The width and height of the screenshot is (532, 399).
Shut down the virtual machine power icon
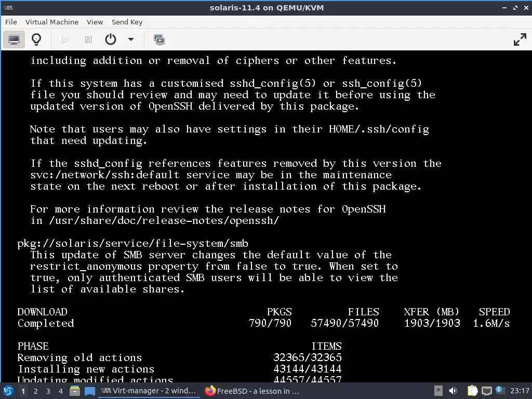point(111,39)
